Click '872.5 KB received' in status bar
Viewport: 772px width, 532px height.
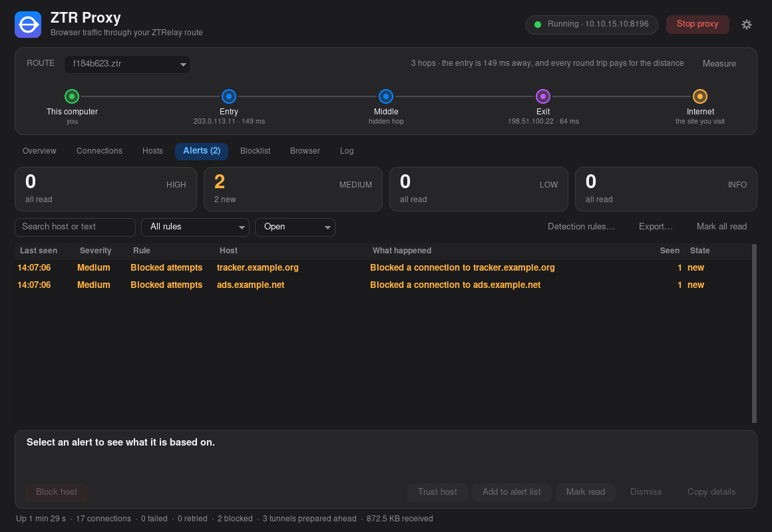[400, 519]
